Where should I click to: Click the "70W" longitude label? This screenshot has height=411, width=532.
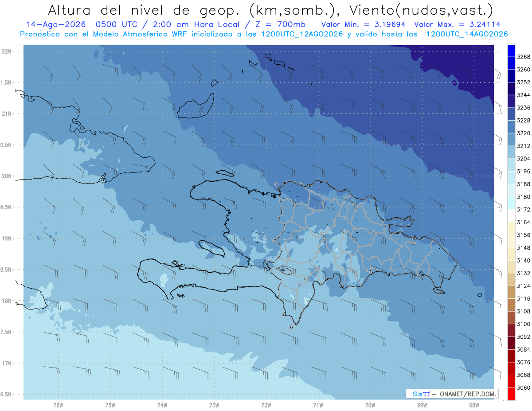370,405
